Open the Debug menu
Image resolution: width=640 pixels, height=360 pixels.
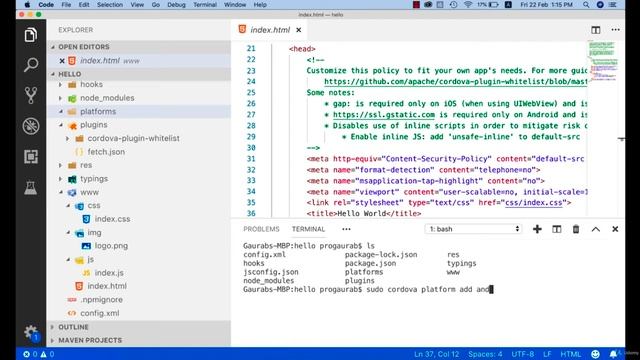pos(176,5)
